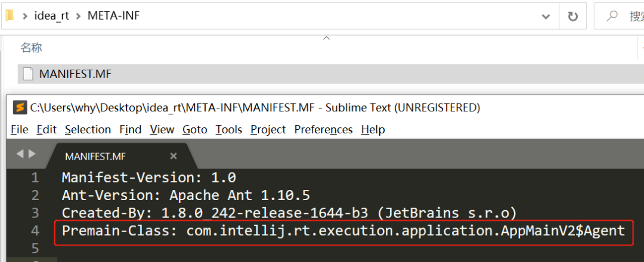Sort by 名称 column header
The width and height of the screenshot is (644, 262).
[32, 48]
